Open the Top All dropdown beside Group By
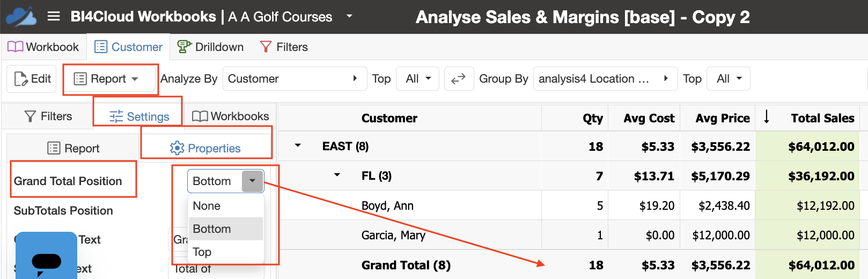This screenshot has width=868, height=279. 729,79
